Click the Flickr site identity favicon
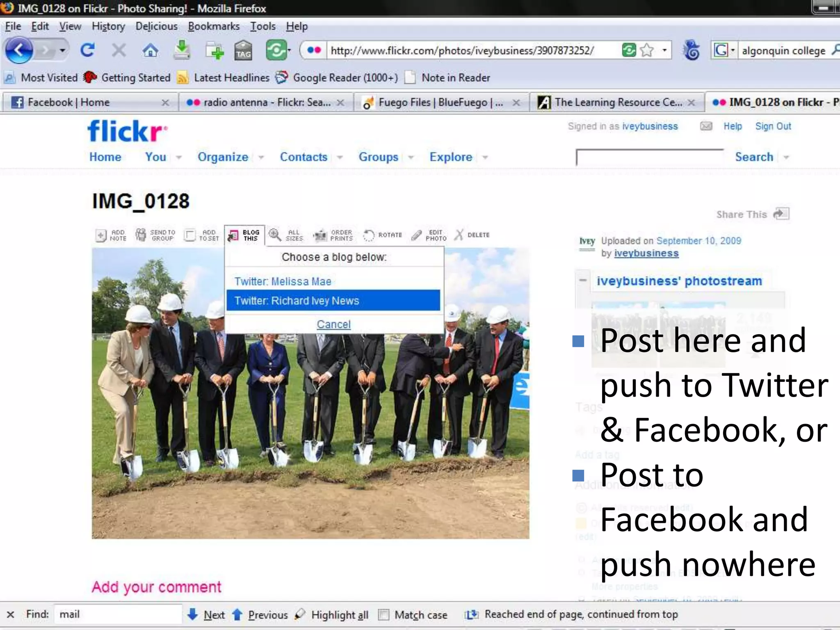Viewport: 840px width, 630px height. pyautogui.click(x=314, y=50)
